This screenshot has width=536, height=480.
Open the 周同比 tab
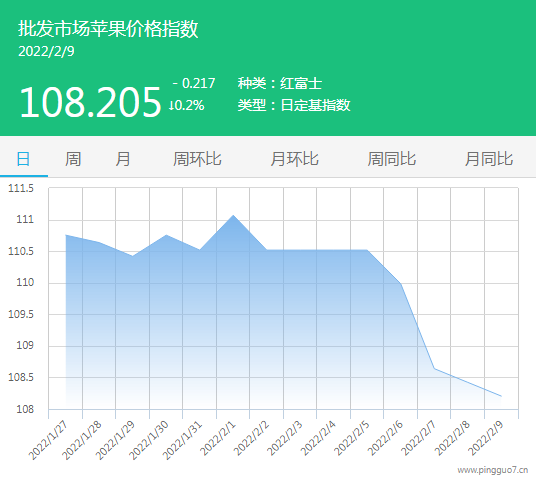[391, 159]
